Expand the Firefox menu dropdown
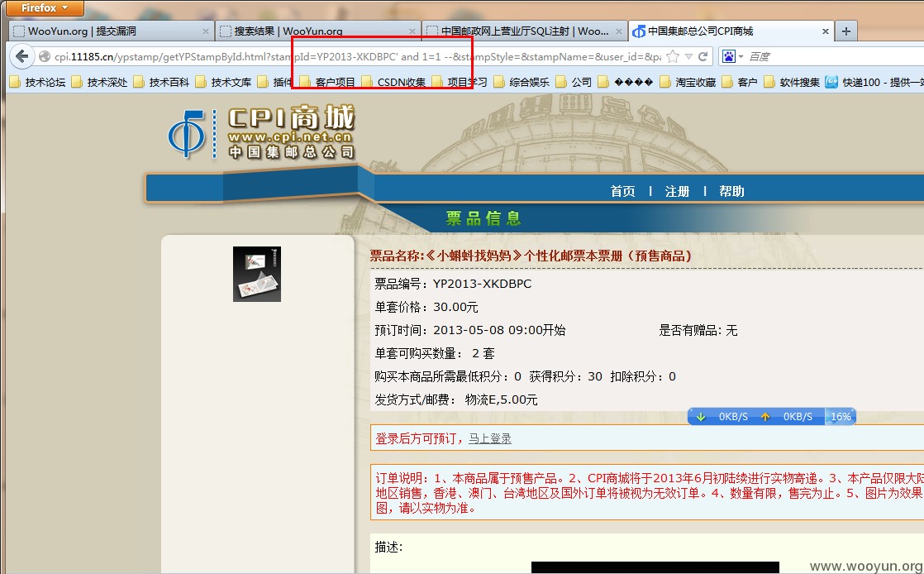924x574 pixels. point(44,7)
